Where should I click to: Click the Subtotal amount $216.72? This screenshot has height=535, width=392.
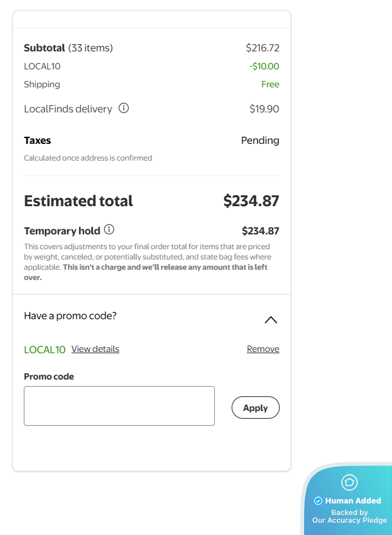click(262, 48)
